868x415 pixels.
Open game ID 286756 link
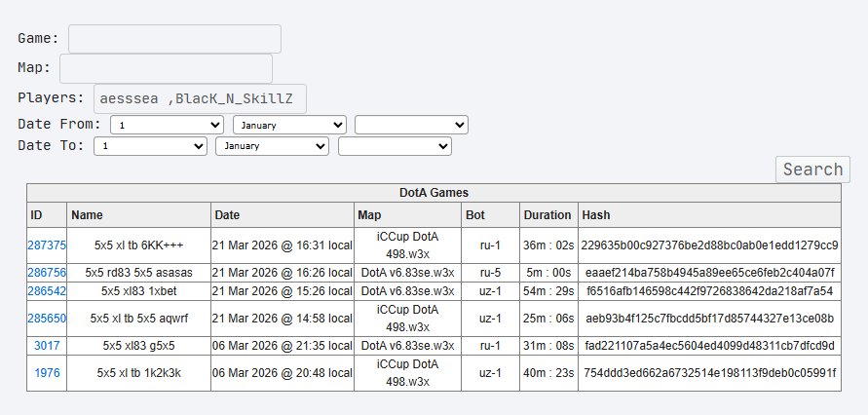click(47, 273)
